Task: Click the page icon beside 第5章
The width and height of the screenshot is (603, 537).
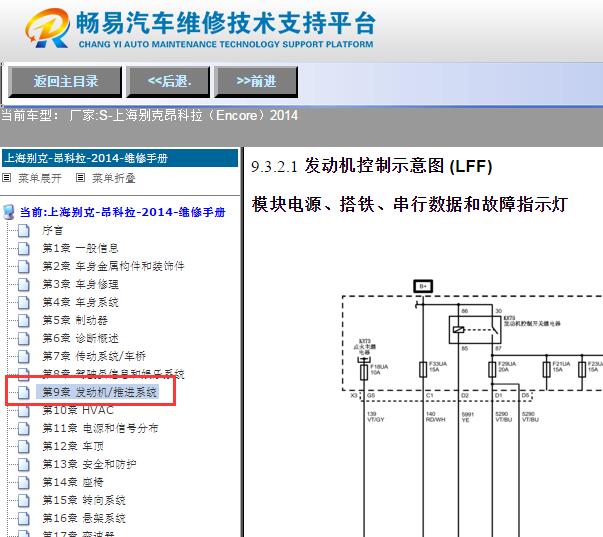Action: pyautogui.click(x=24, y=321)
